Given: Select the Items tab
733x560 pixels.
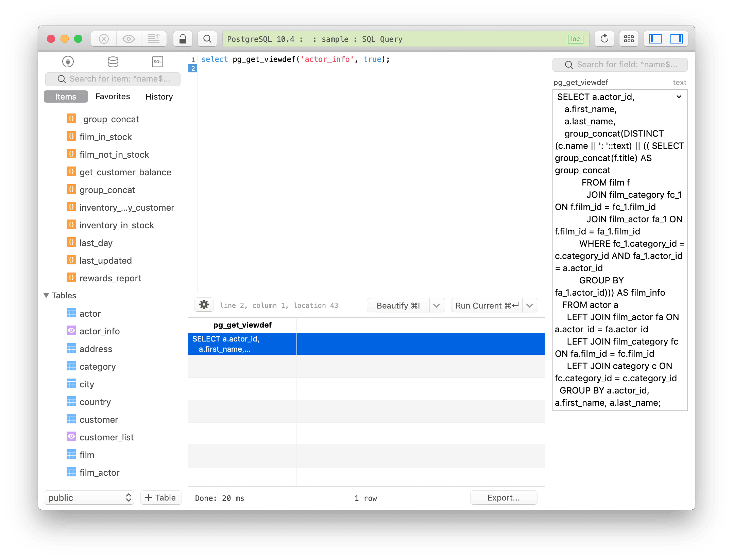Looking at the screenshot, I should tap(66, 97).
